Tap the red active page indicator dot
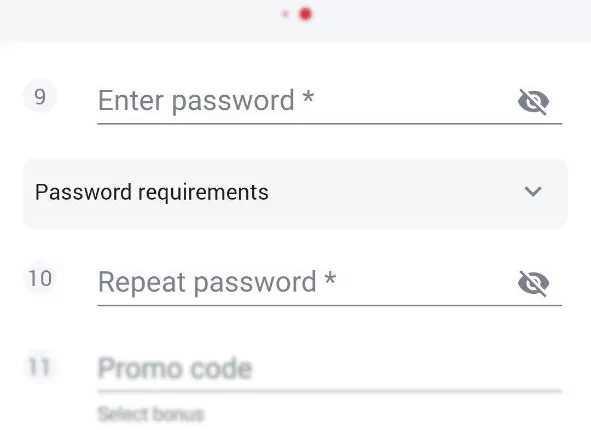The image size is (591, 430). 305,14
